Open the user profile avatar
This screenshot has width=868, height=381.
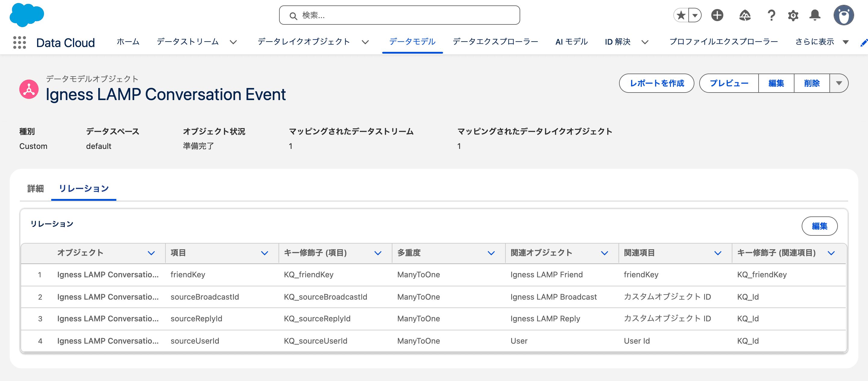[x=843, y=15]
